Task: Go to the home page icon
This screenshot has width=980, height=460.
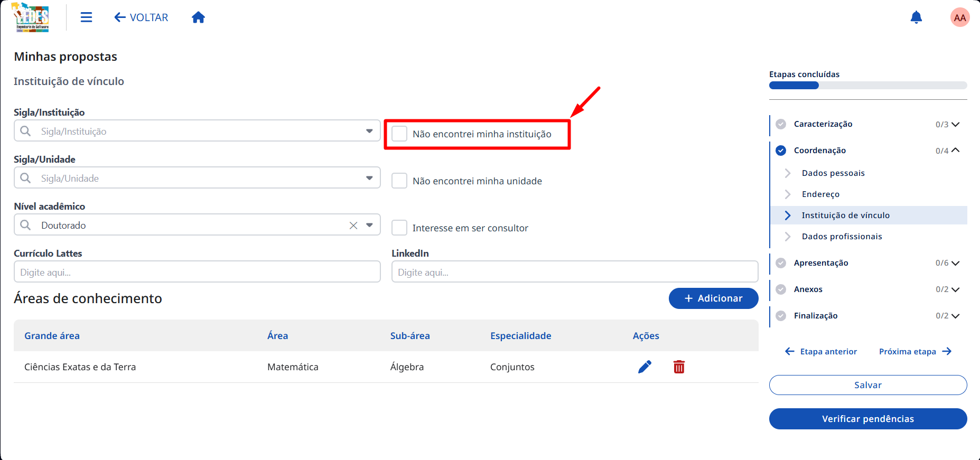Action: (x=198, y=17)
